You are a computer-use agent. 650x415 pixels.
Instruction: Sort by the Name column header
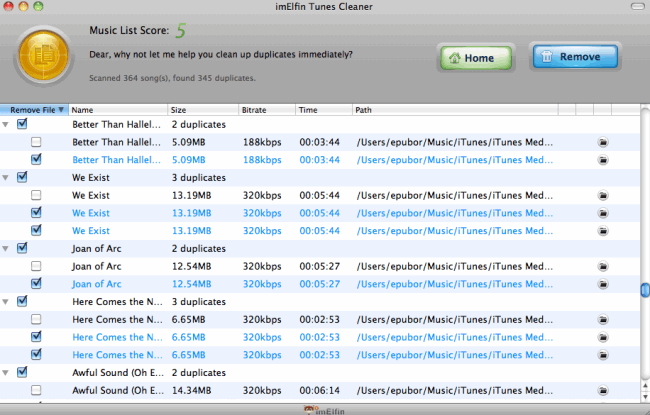tap(118, 110)
